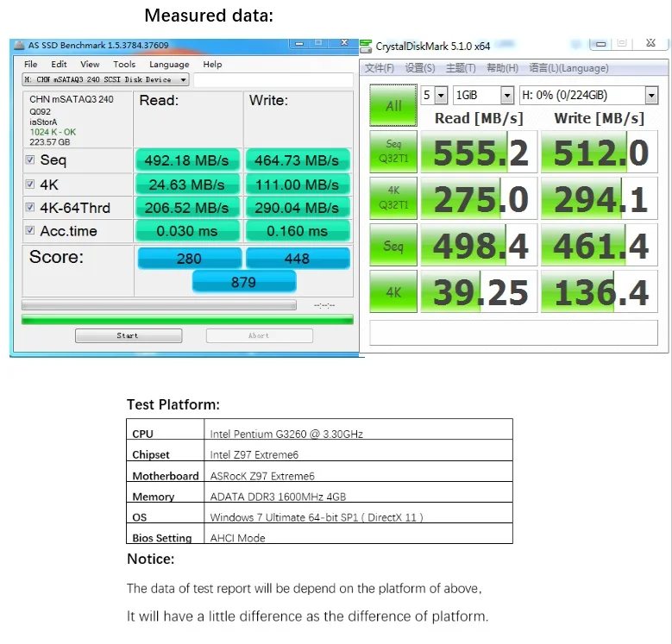Viewport: 672px width, 644px height.
Task: Click the 275.0 4K Q32T1 read result
Action: pos(479,198)
